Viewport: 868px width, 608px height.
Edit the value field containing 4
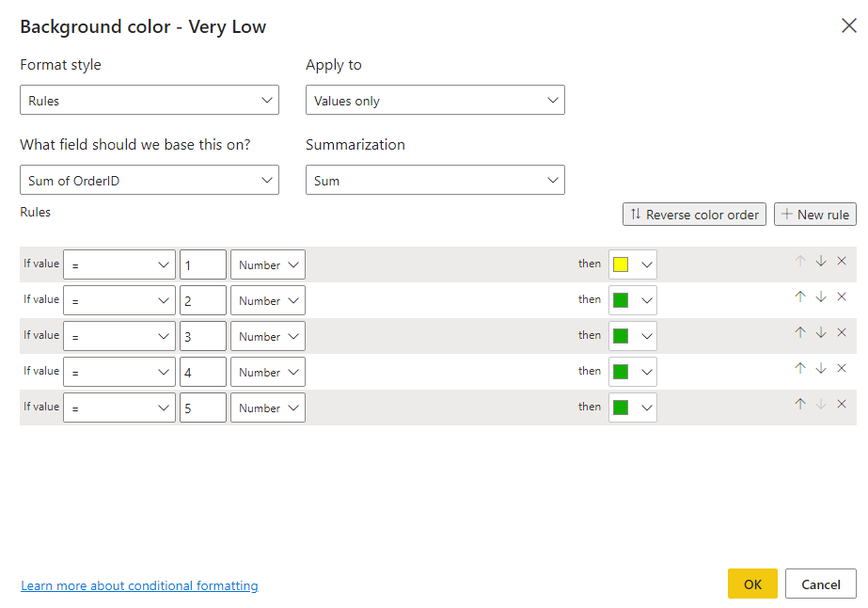coord(202,372)
